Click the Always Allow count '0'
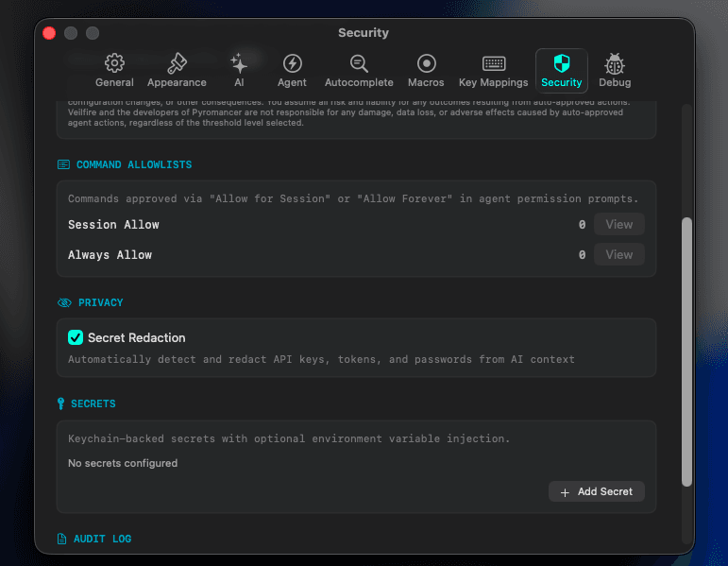 point(582,255)
